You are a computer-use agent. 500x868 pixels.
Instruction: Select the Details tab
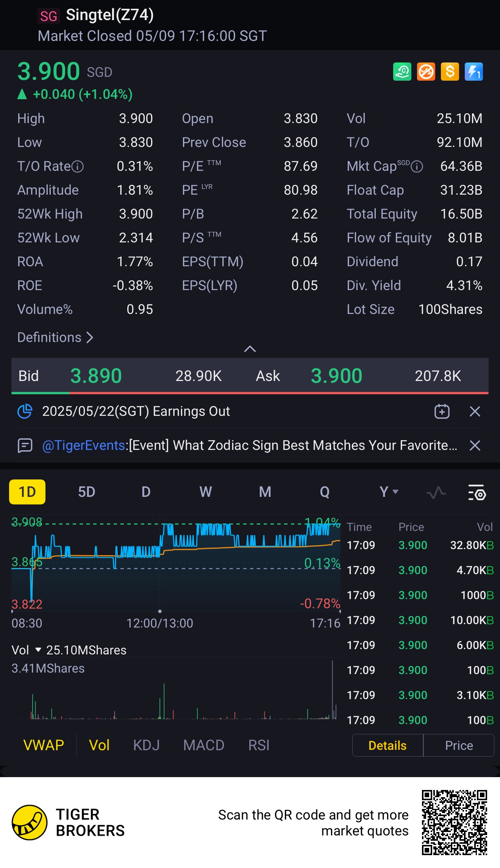(x=387, y=745)
